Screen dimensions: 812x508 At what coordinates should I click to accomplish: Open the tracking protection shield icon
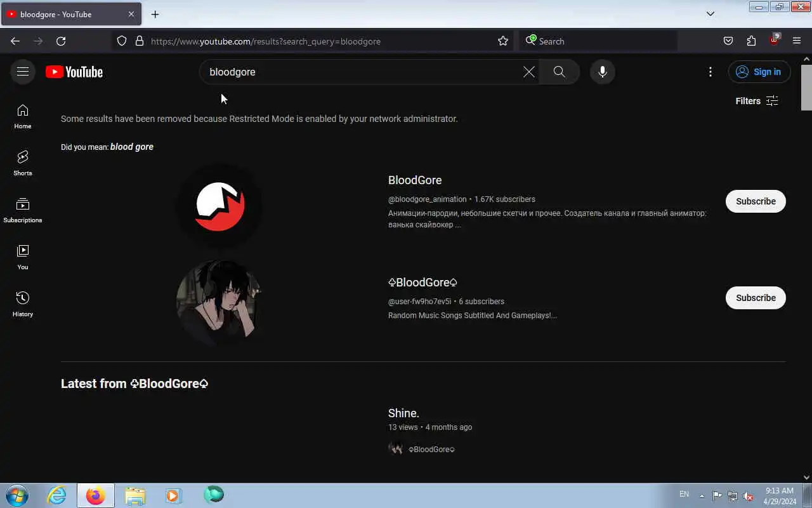click(x=122, y=41)
